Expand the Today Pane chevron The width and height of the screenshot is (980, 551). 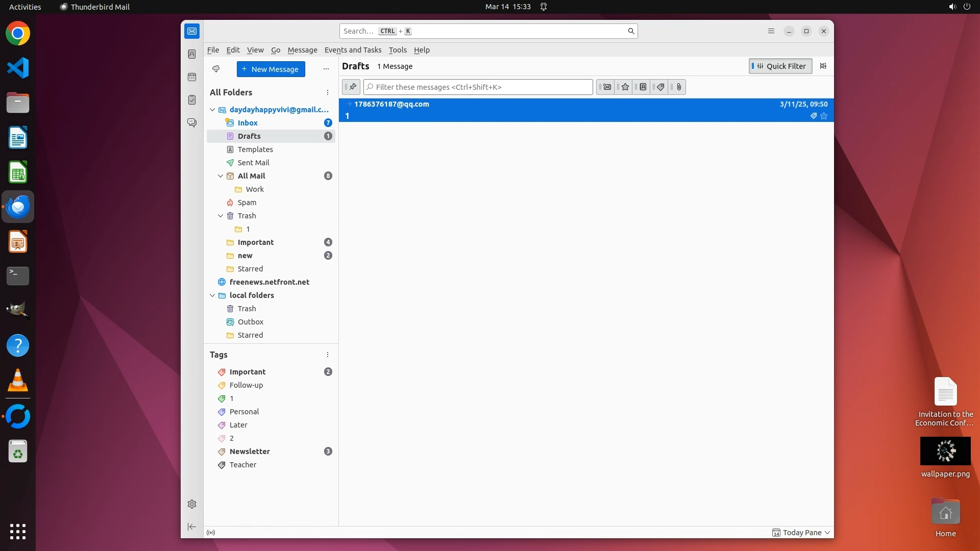pos(827,533)
